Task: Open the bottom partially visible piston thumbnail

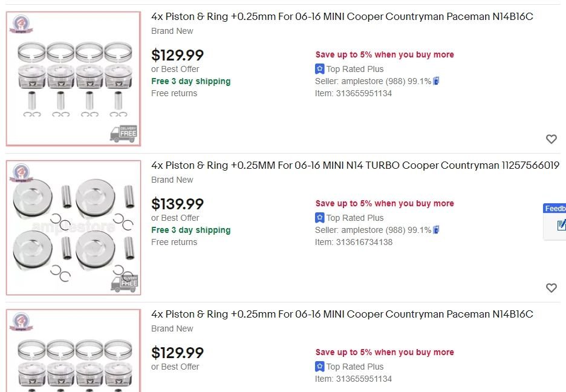Action: pos(73,351)
